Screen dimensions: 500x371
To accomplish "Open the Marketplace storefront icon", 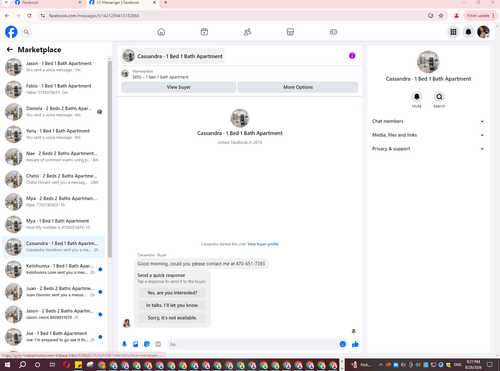I will click(x=290, y=32).
